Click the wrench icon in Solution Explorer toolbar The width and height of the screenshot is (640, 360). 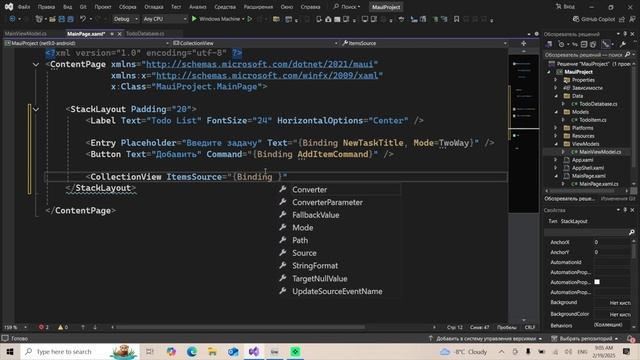622,44
